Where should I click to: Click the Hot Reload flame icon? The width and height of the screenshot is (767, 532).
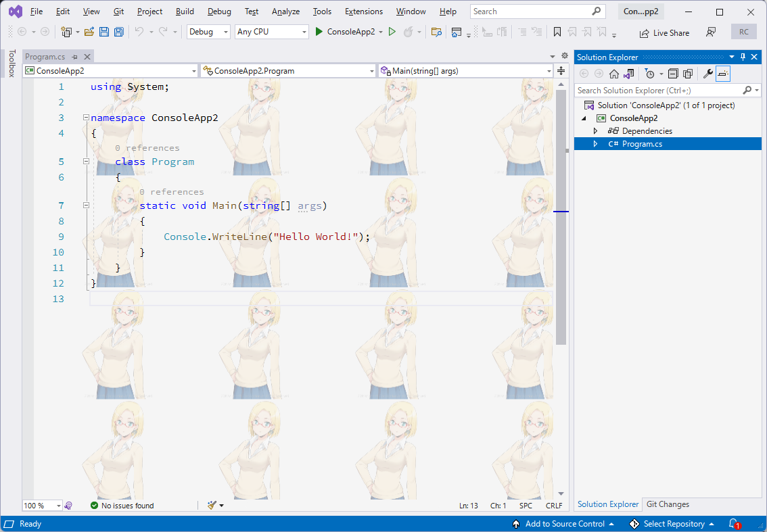click(x=407, y=32)
